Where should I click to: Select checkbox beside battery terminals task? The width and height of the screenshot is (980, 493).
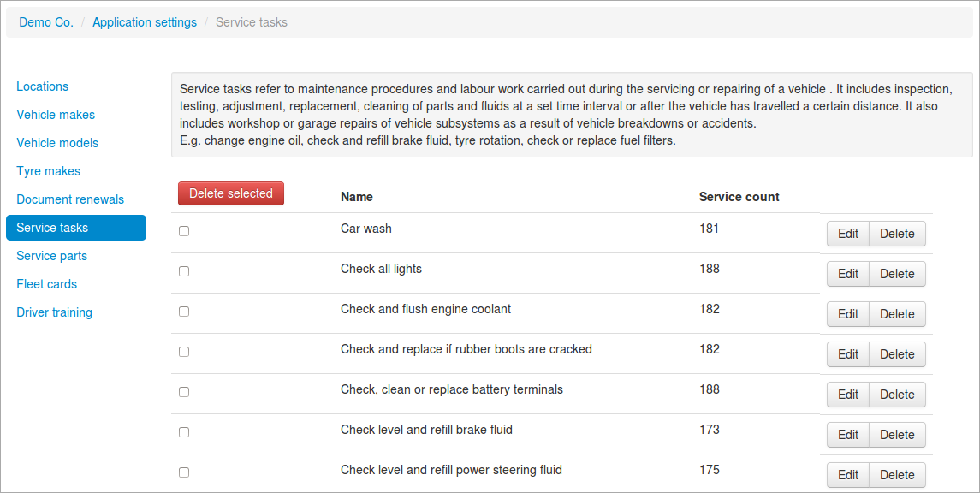(x=184, y=392)
